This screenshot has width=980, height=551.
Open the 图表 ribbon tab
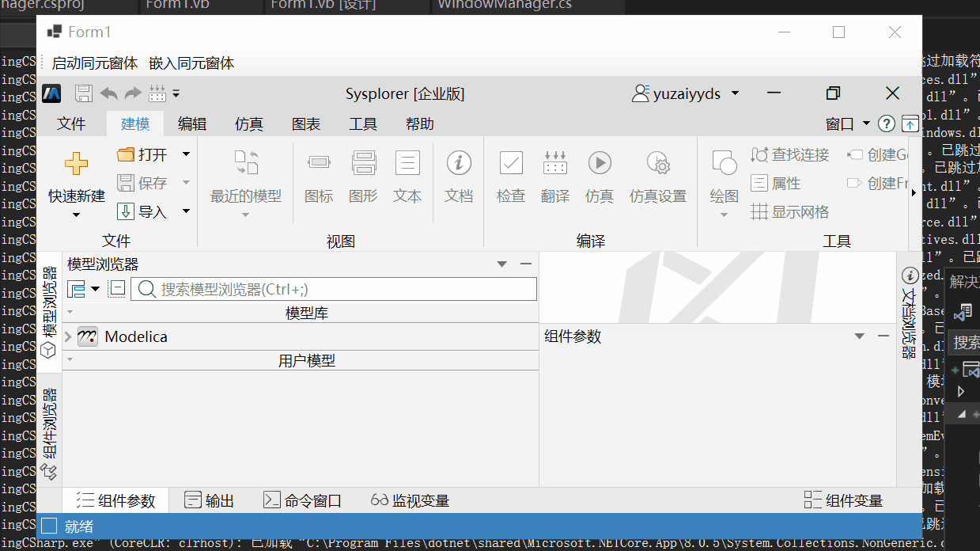(x=306, y=124)
